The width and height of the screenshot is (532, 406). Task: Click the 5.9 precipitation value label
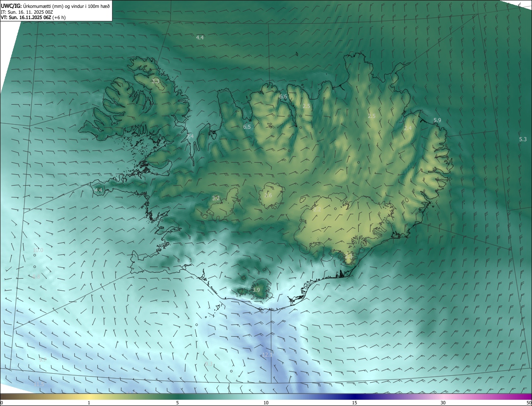pyautogui.click(x=437, y=120)
